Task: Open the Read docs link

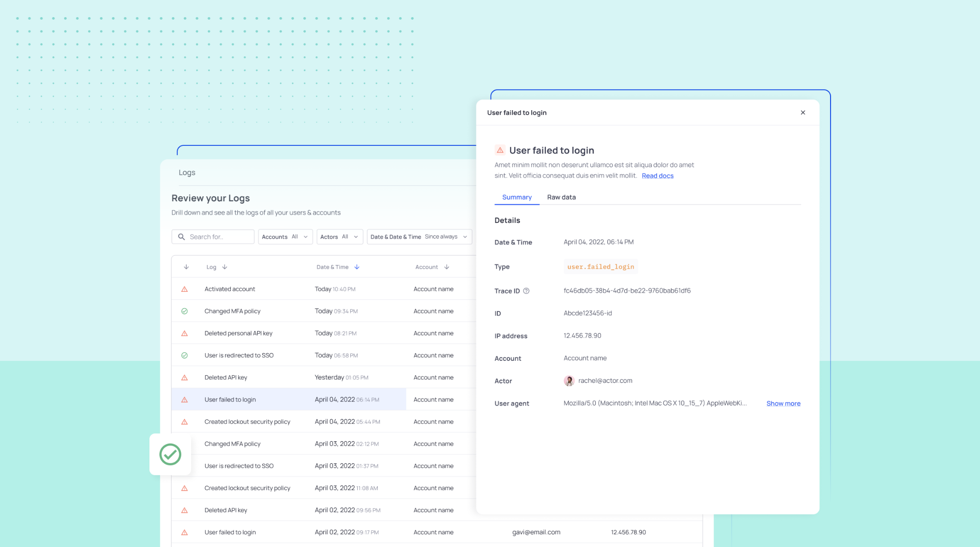Action: [658, 176]
